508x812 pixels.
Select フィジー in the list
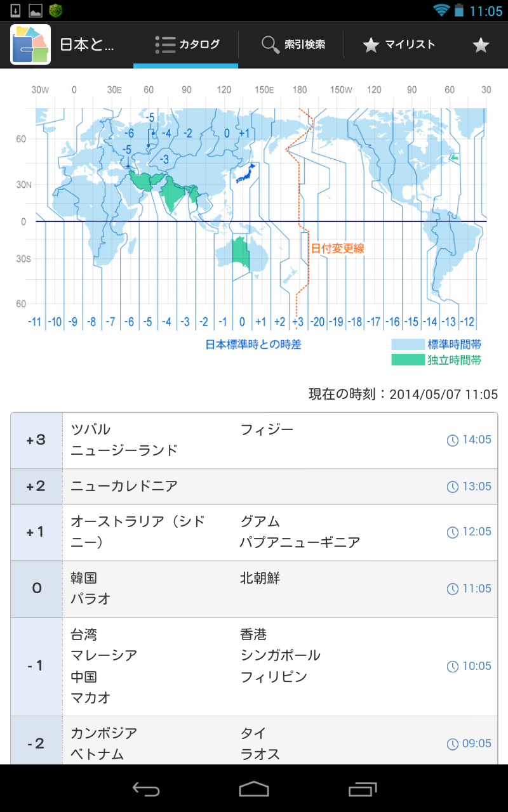pos(267,429)
